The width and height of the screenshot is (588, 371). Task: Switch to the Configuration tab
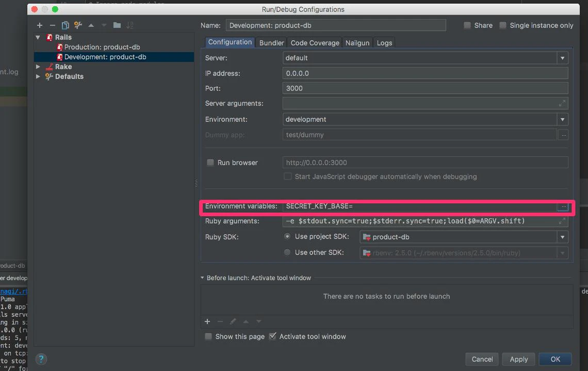230,42
